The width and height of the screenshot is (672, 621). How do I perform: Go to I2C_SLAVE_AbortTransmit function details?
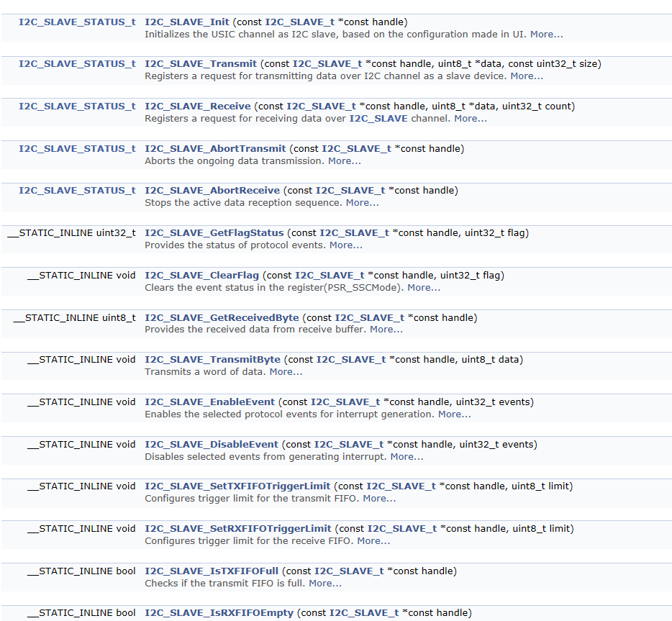point(215,149)
